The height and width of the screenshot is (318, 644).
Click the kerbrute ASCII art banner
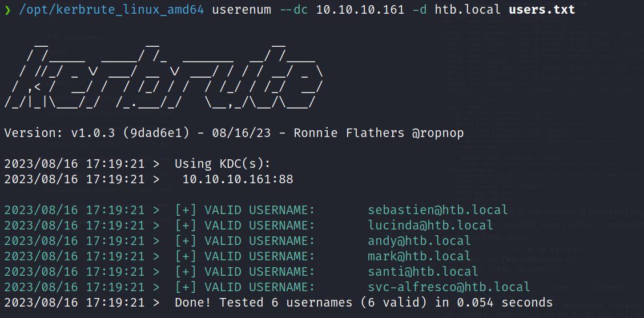[x=164, y=72]
